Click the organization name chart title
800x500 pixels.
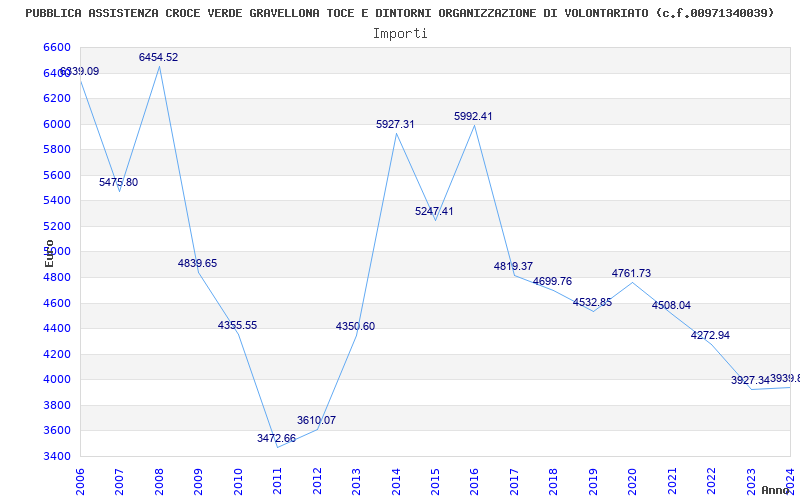pos(400,13)
